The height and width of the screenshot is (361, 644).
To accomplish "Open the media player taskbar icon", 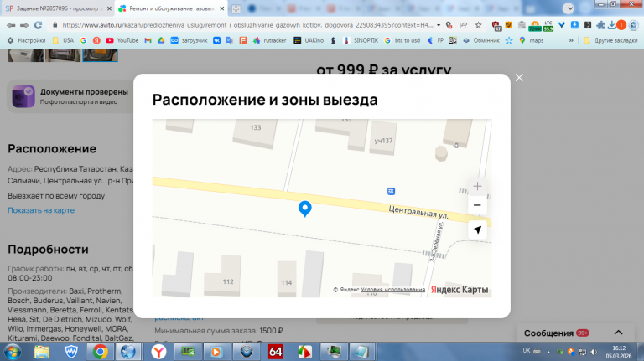I will coord(216,352).
